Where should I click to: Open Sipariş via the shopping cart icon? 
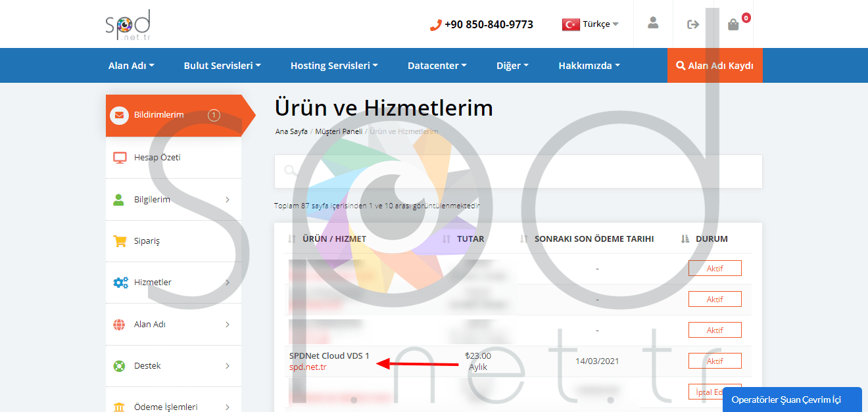tap(119, 241)
